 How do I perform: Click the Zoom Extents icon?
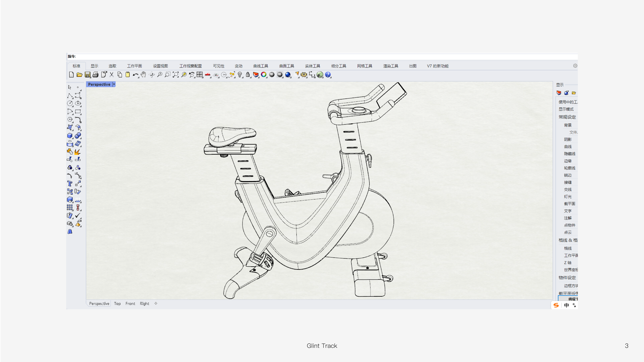click(x=176, y=75)
